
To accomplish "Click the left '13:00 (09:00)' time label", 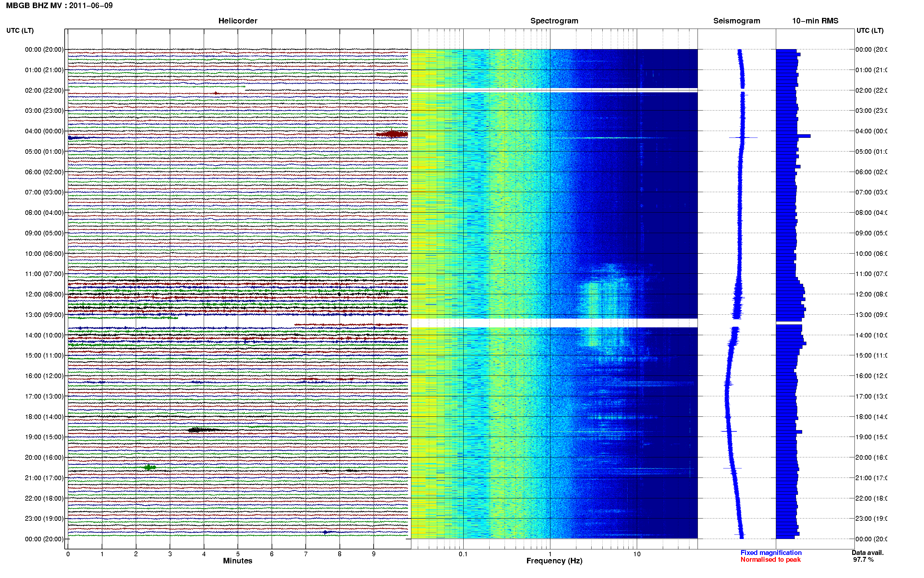I will point(44,315).
